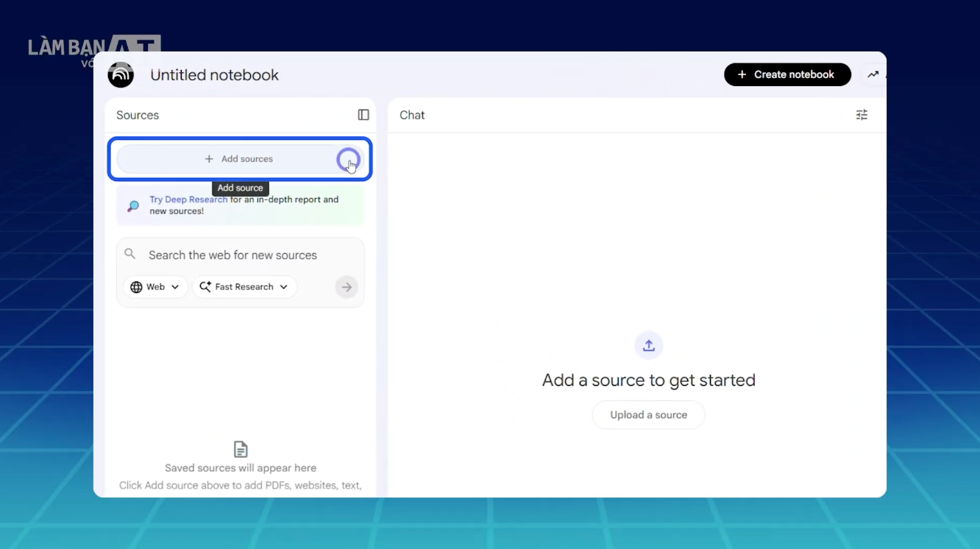This screenshot has height=549, width=980.
Task: Click the Fast Research sparkle magnifier icon
Action: pyautogui.click(x=205, y=287)
